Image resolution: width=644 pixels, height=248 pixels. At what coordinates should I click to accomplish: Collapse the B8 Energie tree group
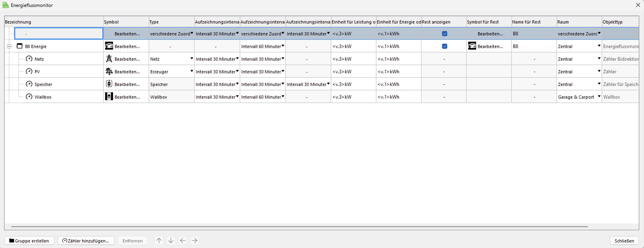(x=9, y=46)
